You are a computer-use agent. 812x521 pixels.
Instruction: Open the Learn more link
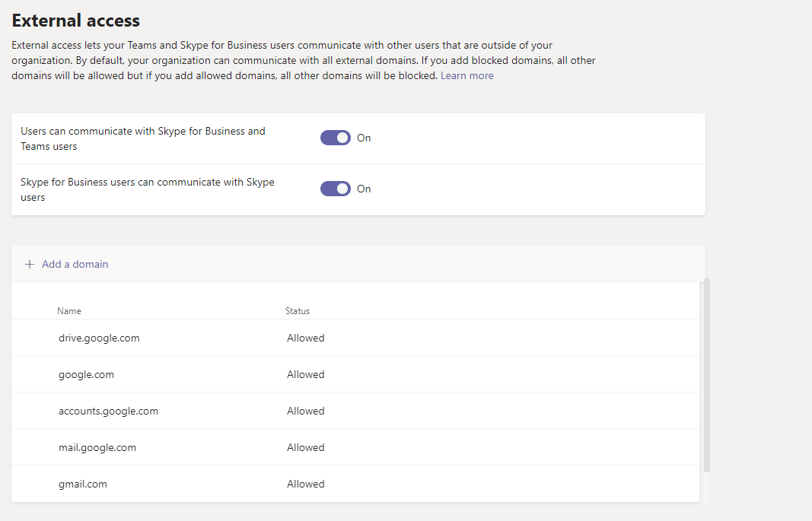pyautogui.click(x=467, y=76)
